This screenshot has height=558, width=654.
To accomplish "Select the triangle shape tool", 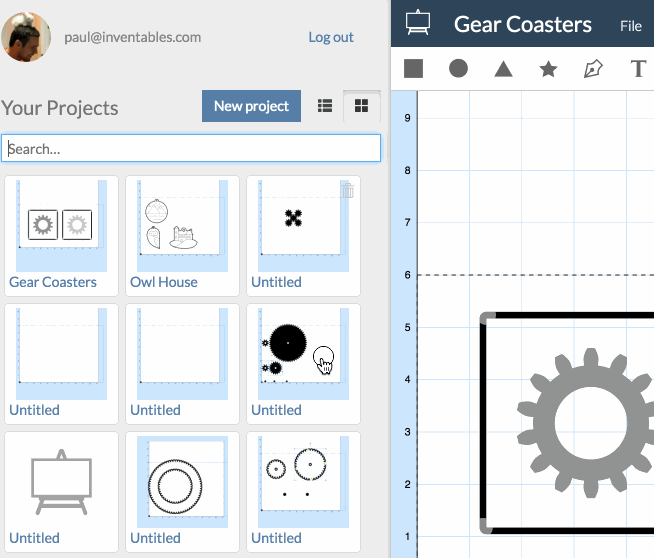I will (x=503, y=69).
